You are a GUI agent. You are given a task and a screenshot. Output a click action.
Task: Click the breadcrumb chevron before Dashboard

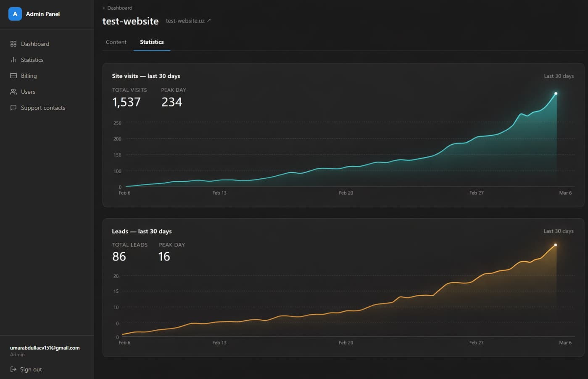tap(104, 8)
